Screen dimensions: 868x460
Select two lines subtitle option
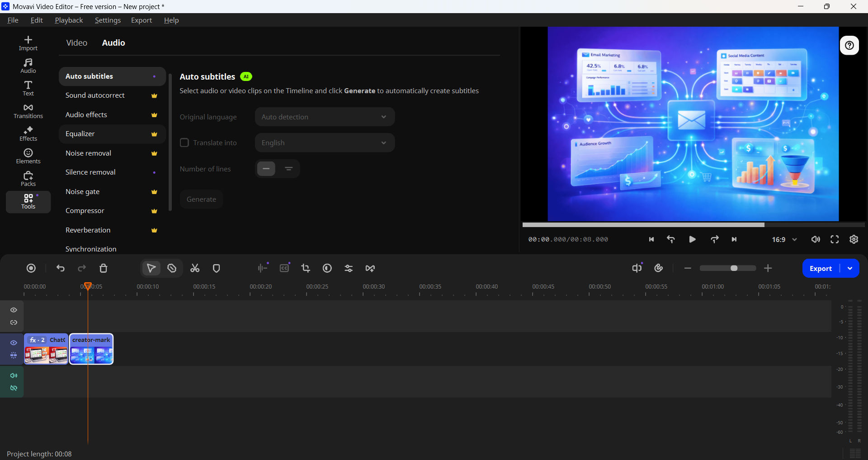289,169
